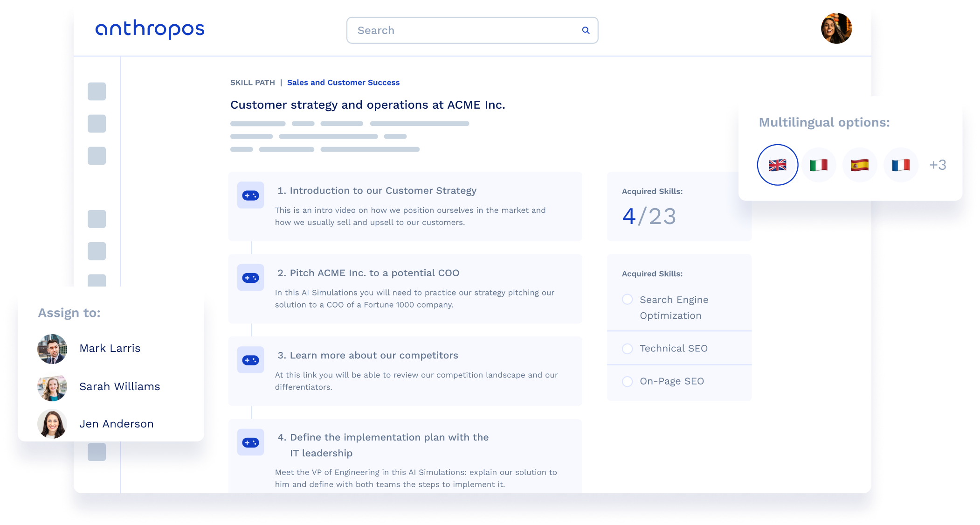Image resolution: width=980 pixels, height=525 pixels.
Task: Assign to Sarah Williams
Action: coord(119,386)
